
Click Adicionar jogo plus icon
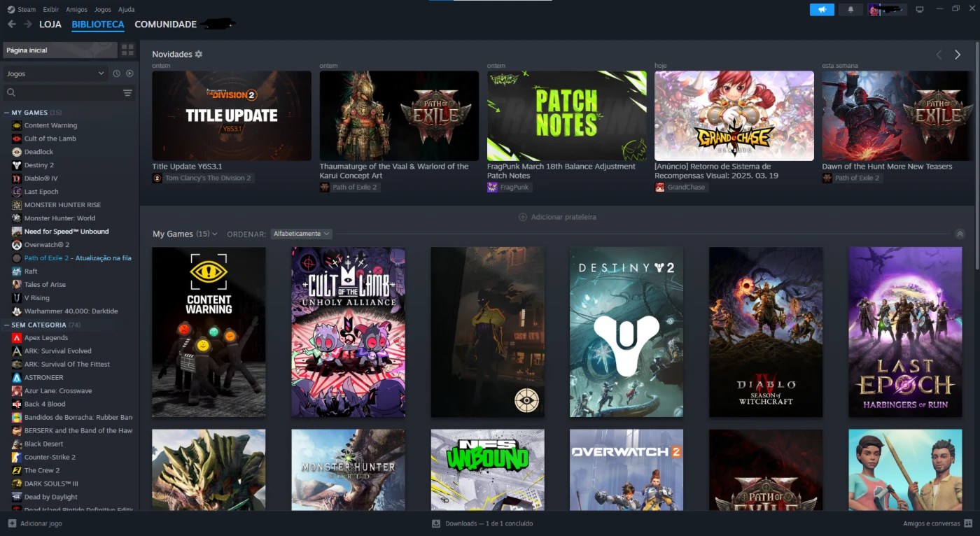tap(12, 523)
